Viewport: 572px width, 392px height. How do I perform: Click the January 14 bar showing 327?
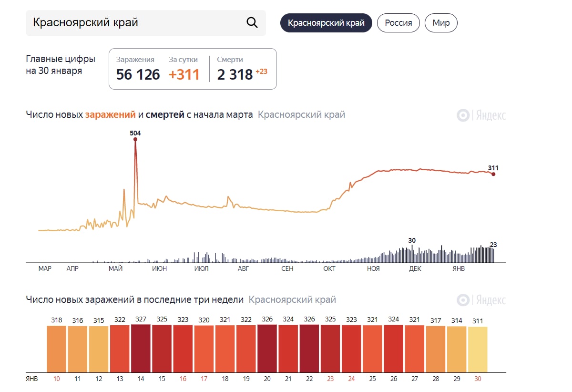click(141, 348)
